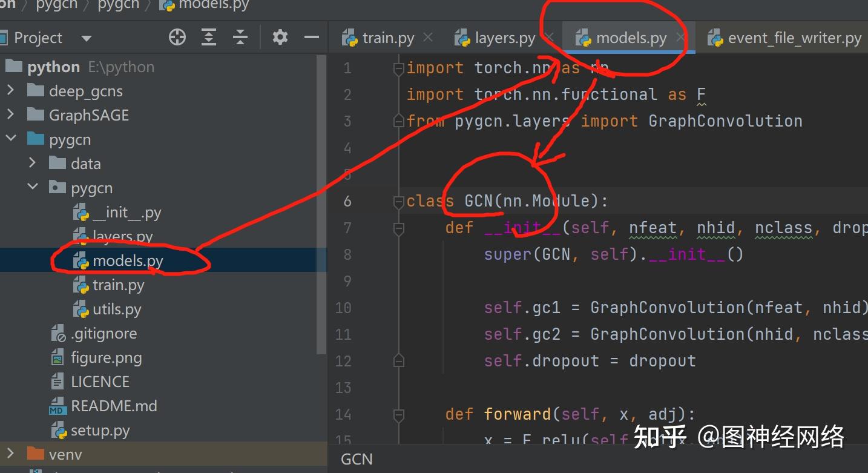Hide the Project tool window

[x=311, y=37]
